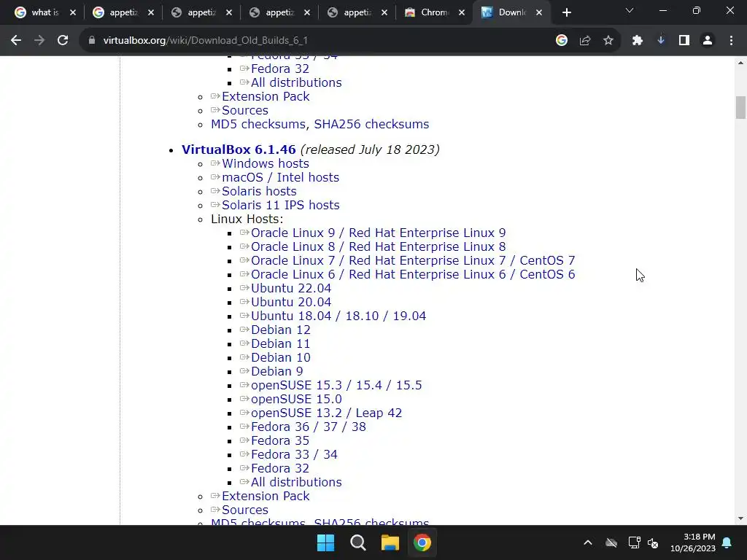The height and width of the screenshot is (560, 747).
Task: Bookmark this page with the star
Action: pyautogui.click(x=608, y=41)
